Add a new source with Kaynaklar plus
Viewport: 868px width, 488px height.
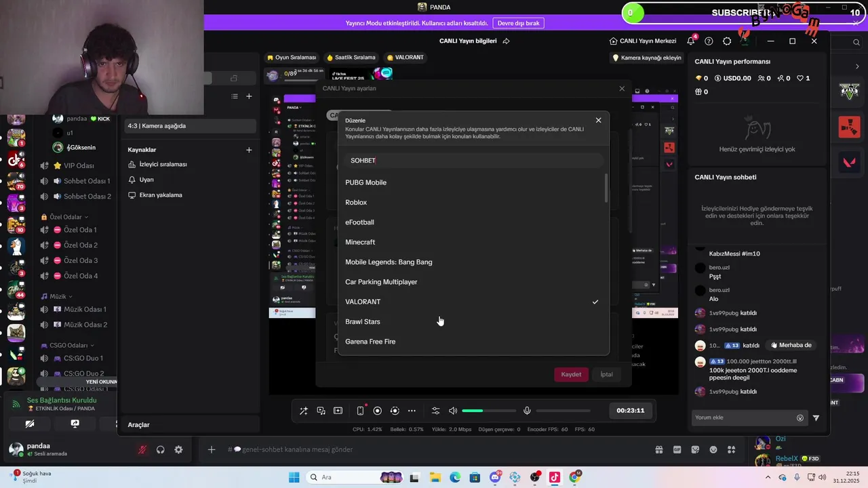(249, 150)
